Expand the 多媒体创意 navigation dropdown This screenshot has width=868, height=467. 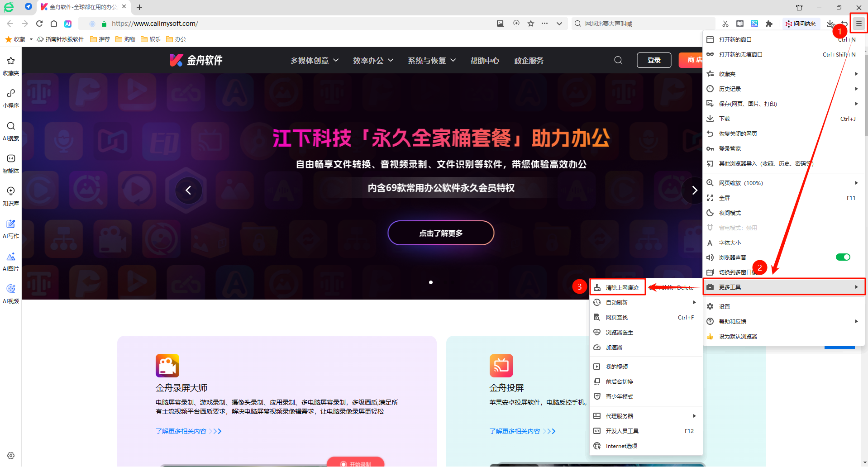[314, 61]
